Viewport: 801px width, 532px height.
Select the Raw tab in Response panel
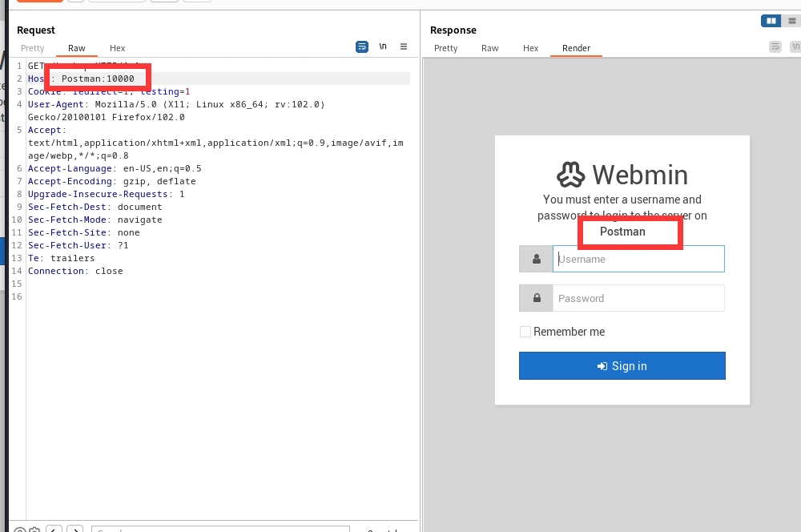point(490,48)
